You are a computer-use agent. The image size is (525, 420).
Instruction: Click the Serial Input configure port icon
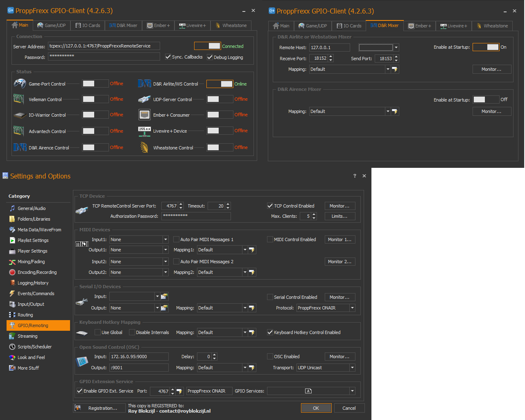coord(164,296)
